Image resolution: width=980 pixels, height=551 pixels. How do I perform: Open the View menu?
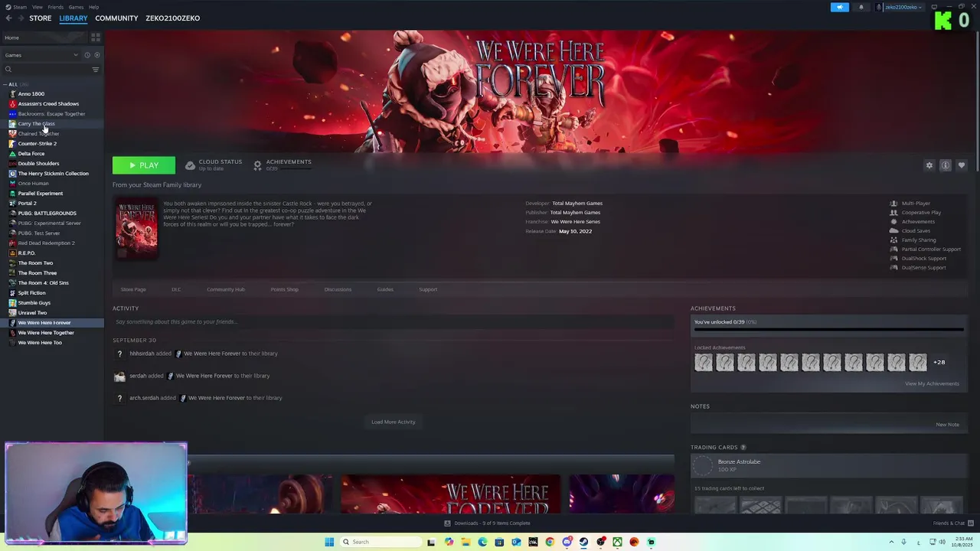tap(37, 7)
